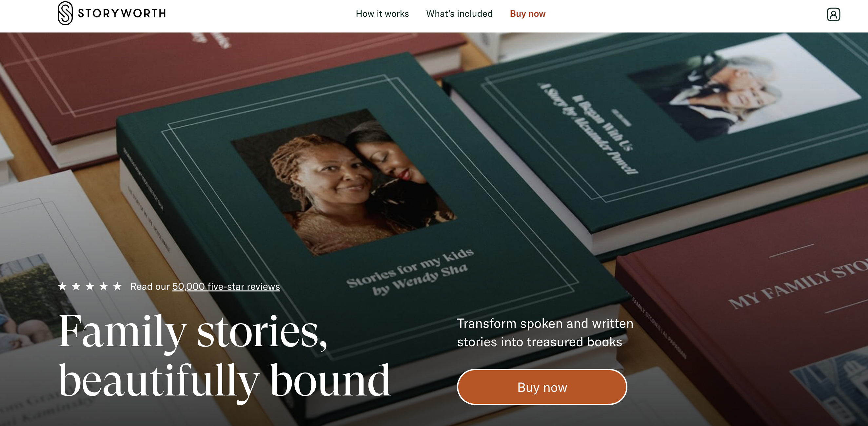Click the orange Buy now button
Screen dimensions: 868x426
click(542, 387)
